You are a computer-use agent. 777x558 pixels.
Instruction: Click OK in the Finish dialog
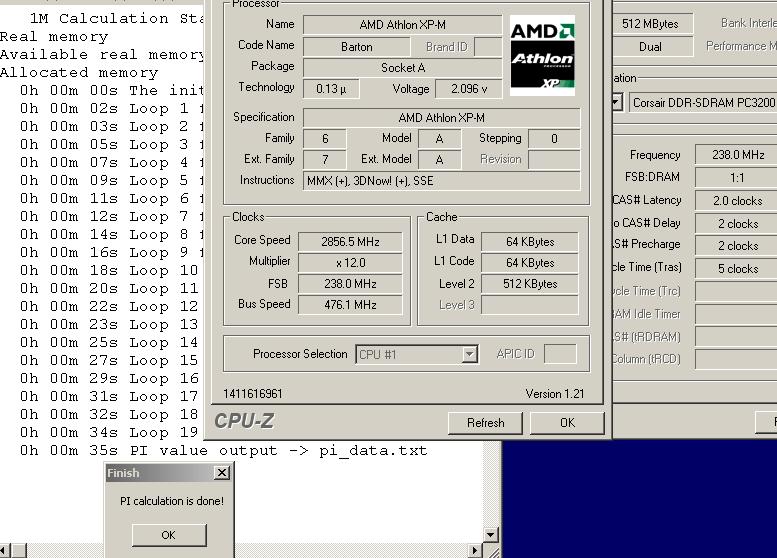(x=168, y=535)
